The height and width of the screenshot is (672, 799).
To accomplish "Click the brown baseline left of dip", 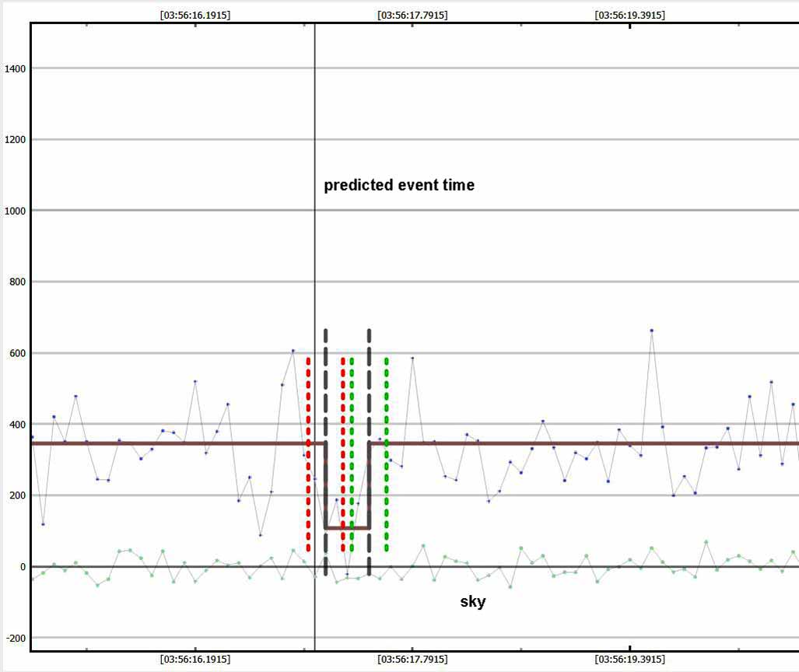I will tap(171, 443).
